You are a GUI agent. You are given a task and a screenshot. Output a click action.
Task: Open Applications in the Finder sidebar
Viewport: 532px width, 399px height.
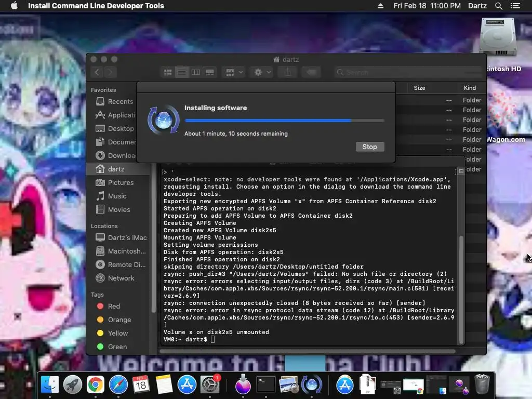[115, 115]
